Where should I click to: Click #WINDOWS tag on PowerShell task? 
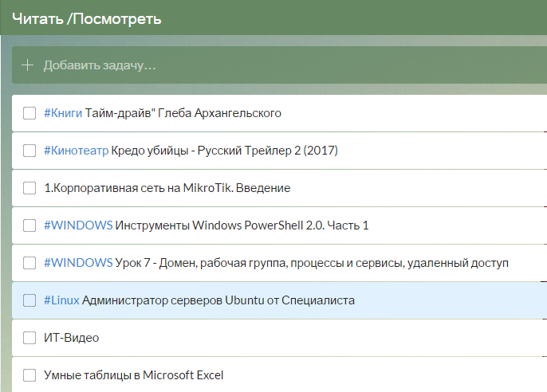(78, 225)
